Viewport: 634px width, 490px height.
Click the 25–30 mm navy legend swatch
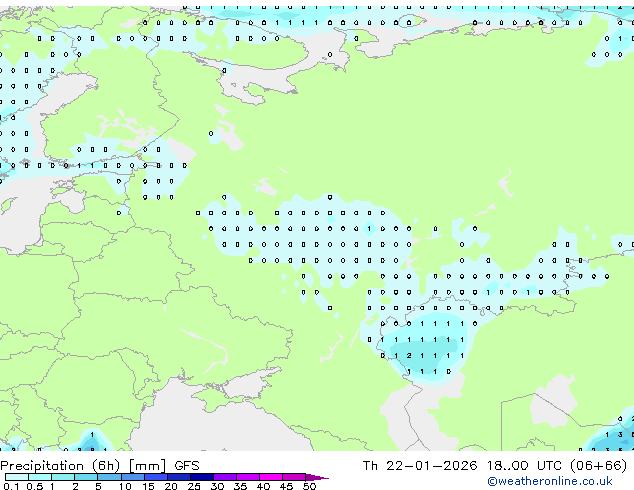coord(202,477)
